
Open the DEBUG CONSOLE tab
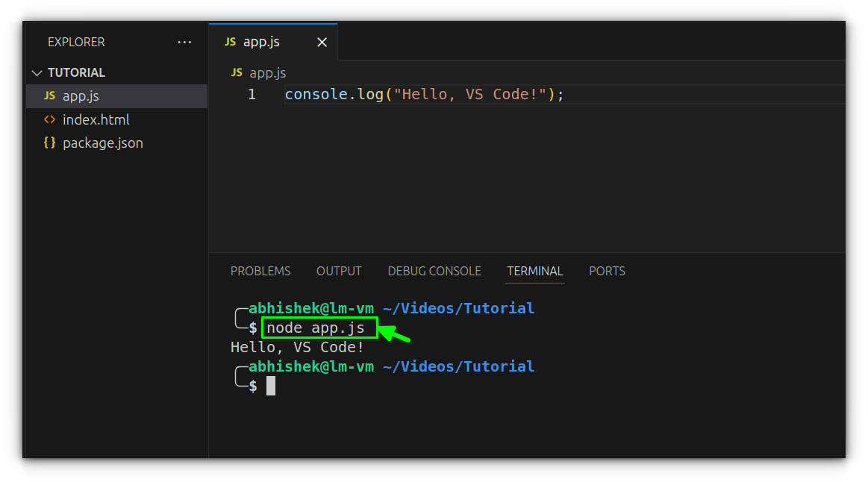[x=434, y=271]
